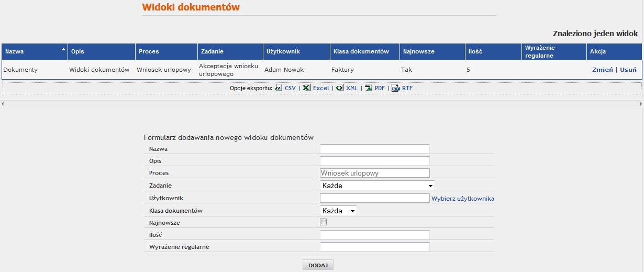644x272 pixels.
Task: Expand the Klasa dokumentów dropdown
Action: coord(338,211)
